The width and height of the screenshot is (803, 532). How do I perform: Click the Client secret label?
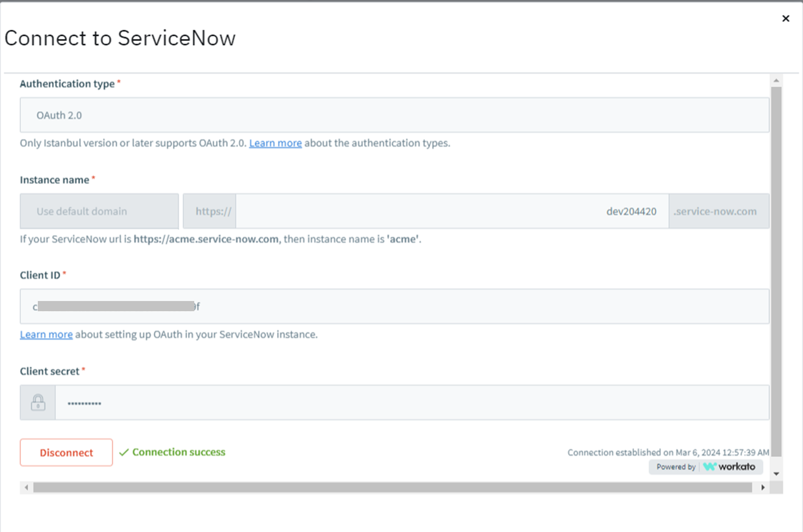coord(50,372)
